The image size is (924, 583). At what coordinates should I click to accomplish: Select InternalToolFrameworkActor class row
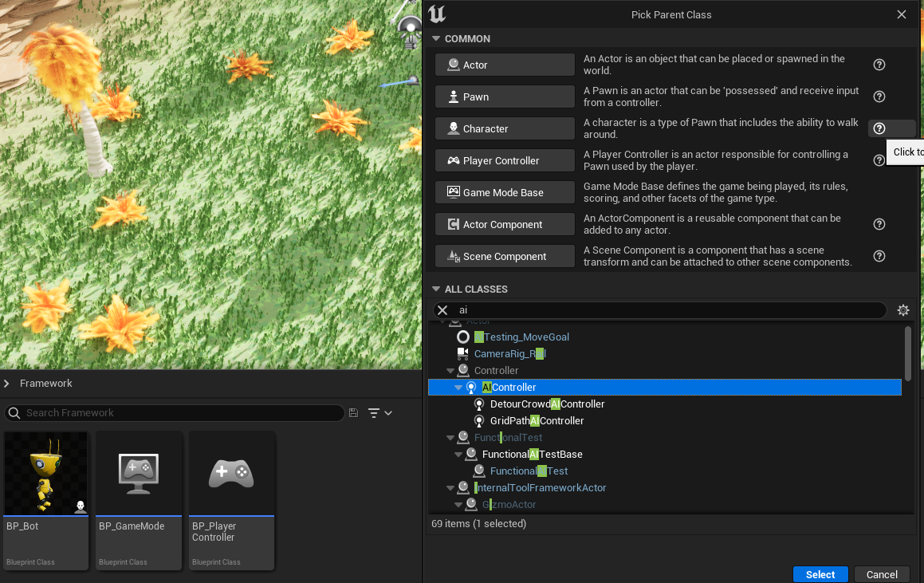(x=540, y=488)
